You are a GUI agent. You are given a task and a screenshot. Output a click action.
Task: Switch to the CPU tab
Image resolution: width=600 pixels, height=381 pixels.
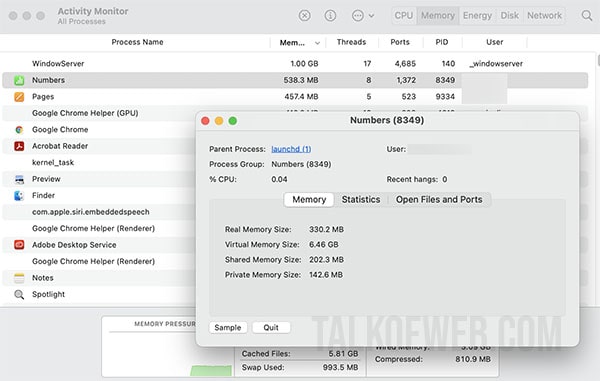coord(404,16)
